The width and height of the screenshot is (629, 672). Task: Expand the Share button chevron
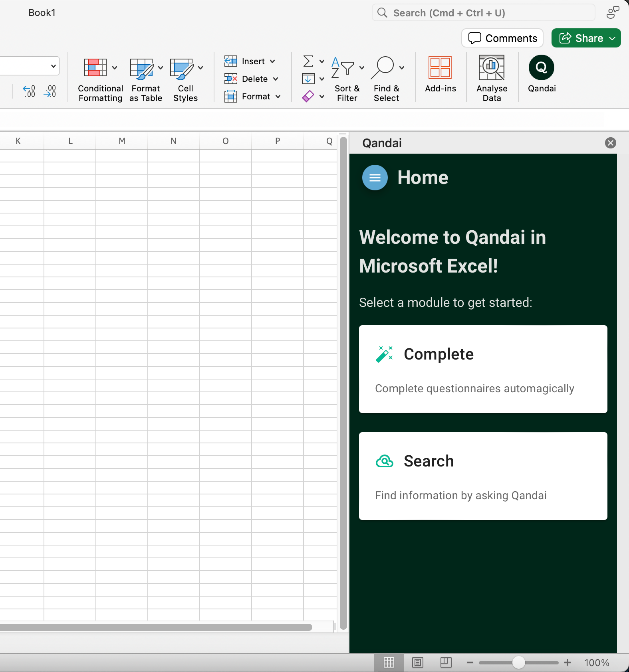[x=612, y=38]
